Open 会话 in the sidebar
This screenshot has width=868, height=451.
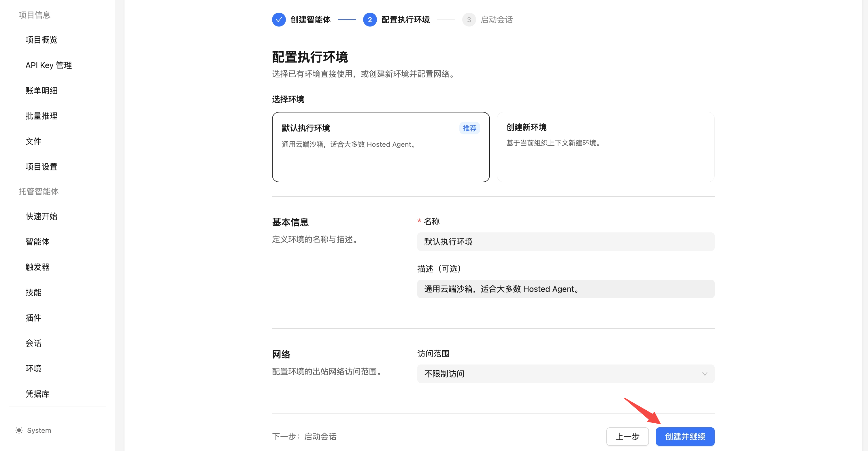(33, 343)
